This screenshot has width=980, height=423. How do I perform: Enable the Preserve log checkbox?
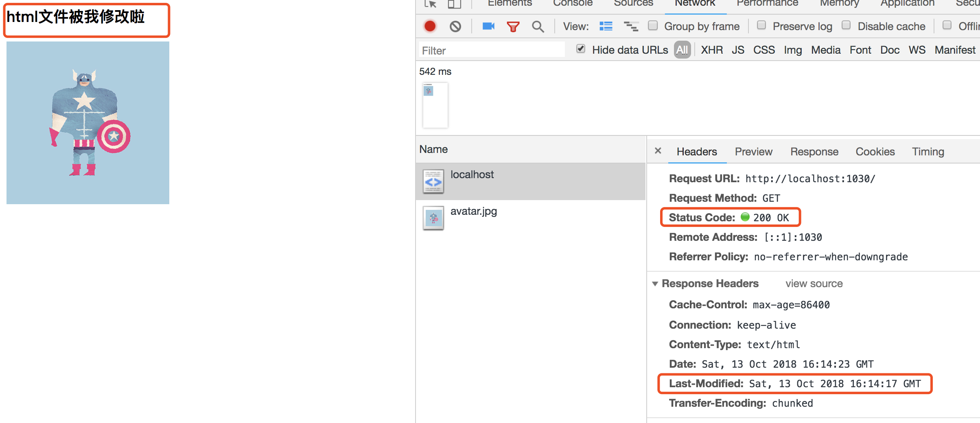761,26
